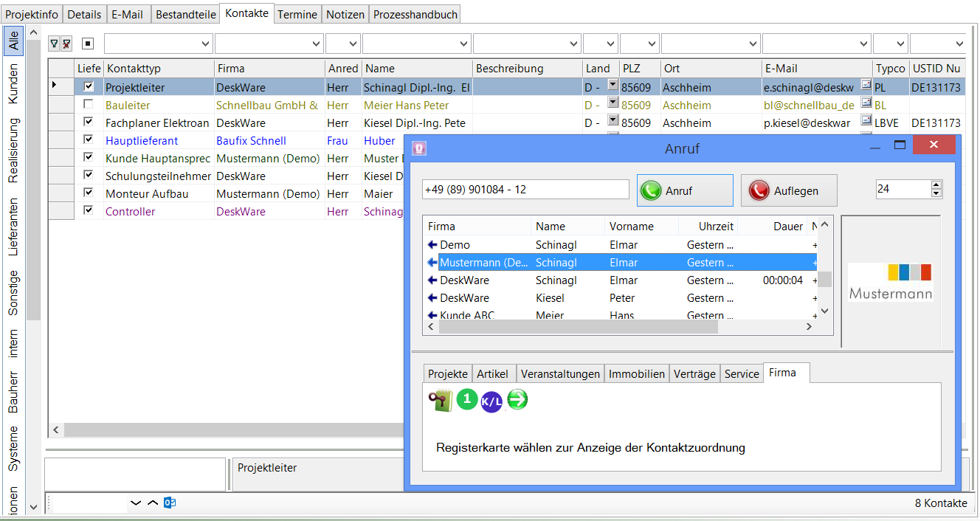Viewport: 980px width, 521px height.
Task: Check the Liefe checkbox for Bauleiter
Action: coord(89,104)
